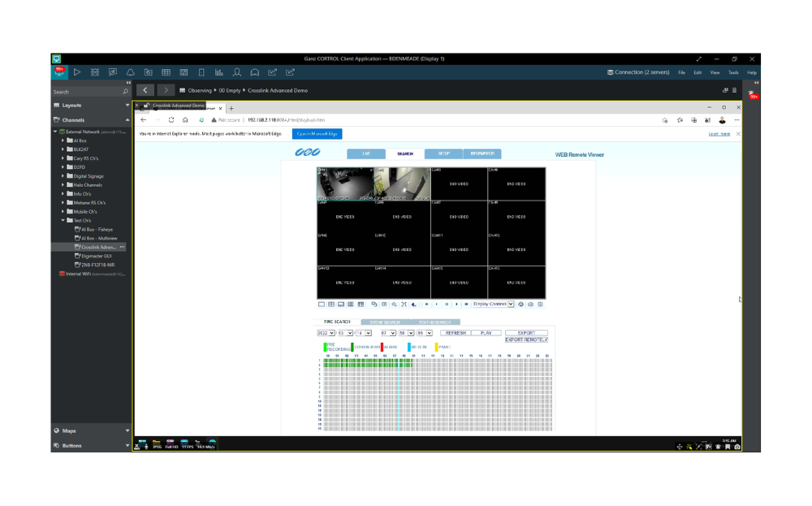Open the browser favorites star-list icon

point(680,120)
